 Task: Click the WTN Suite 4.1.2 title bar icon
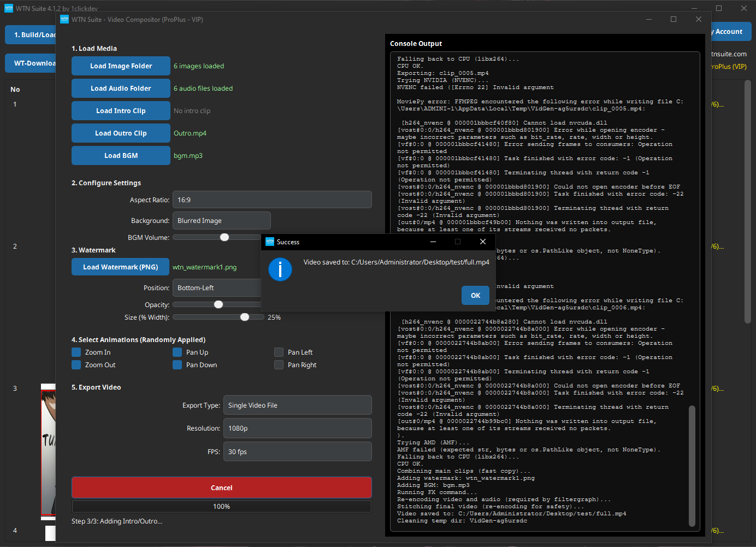[8, 8]
